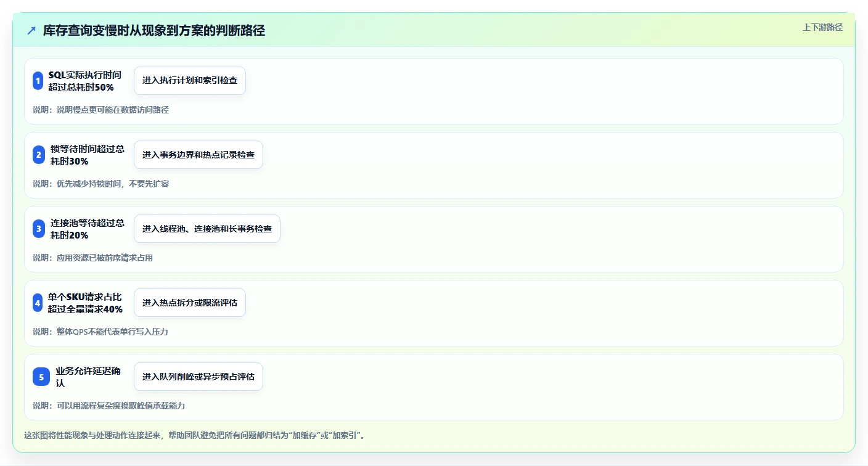Click step badge number 3
This screenshot has height=466, width=868.
pyautogui.click(x=39, y=229)
